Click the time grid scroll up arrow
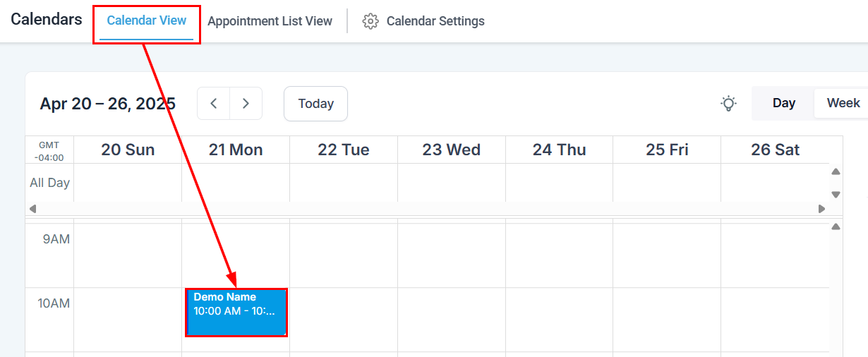Screen dimensions: 868x357 point(836,226)
